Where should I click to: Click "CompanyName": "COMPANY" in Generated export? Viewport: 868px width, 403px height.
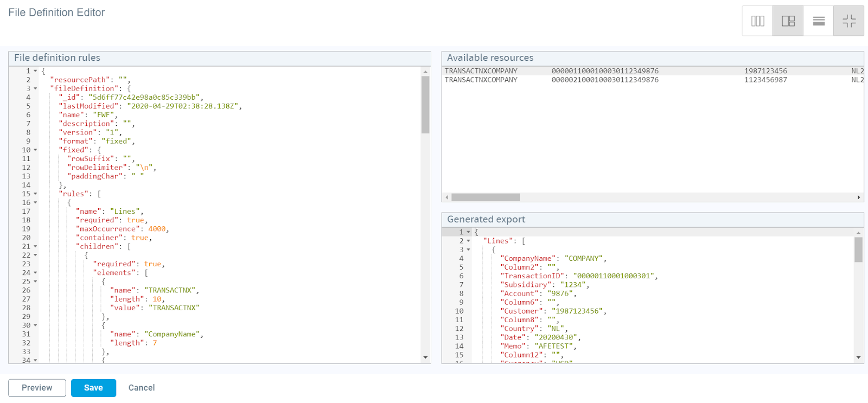click(553, 259)
